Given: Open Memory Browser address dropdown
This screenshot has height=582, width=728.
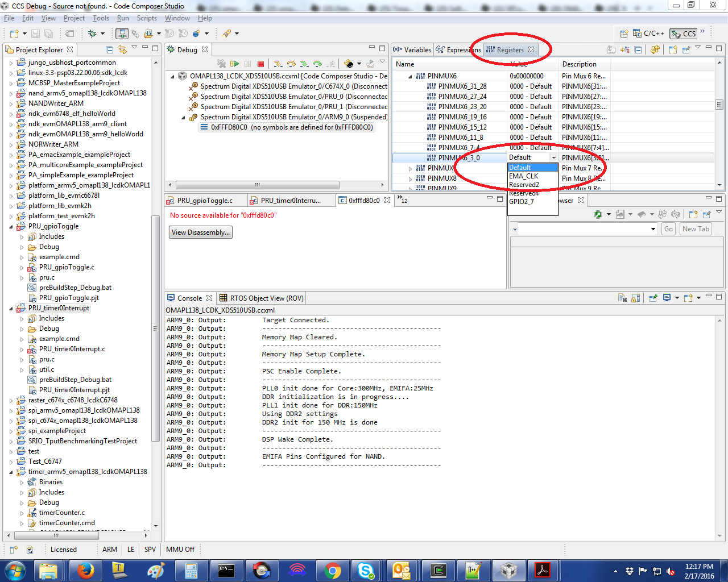Looking at the screenshot, I should pyautogui.click(x=653, y=229).
